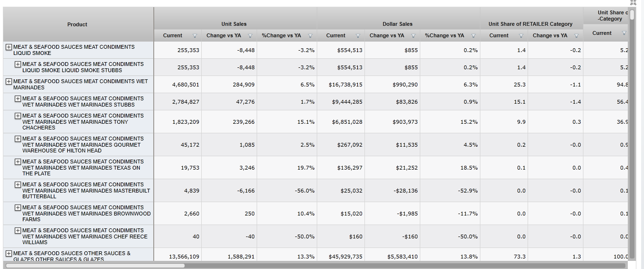Expand the Texas On The Plate row
This screenshot has width=644, height=269.
[x=18, y=162]
